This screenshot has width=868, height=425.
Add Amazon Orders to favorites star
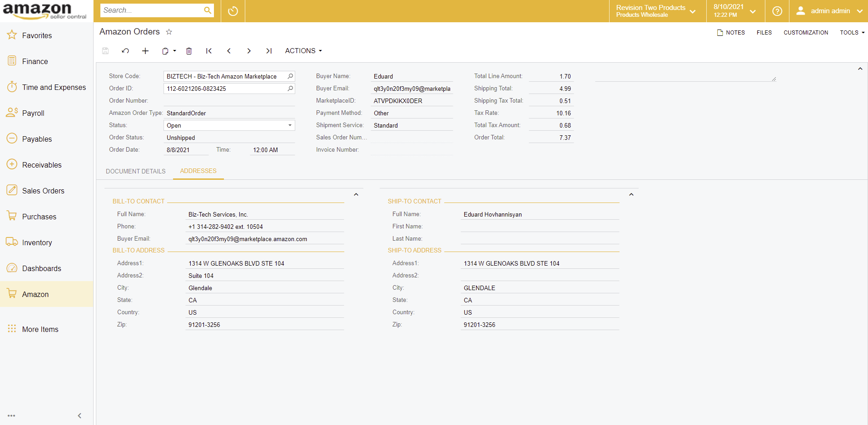169,32
